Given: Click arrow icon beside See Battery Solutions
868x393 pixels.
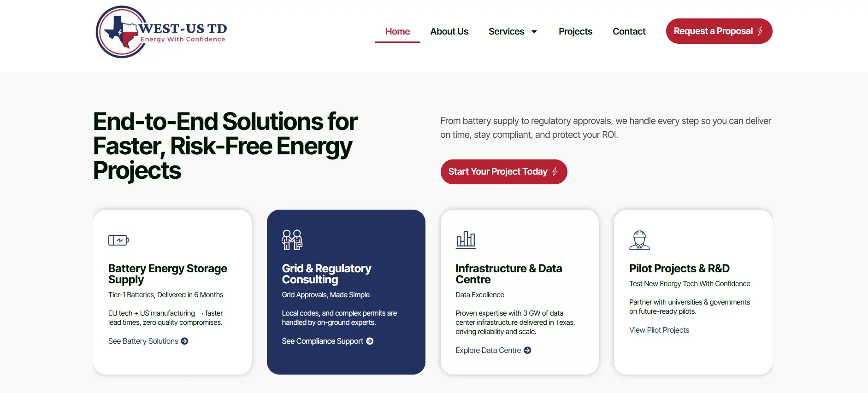Looking at the screenshot, I should click(184, 341).
